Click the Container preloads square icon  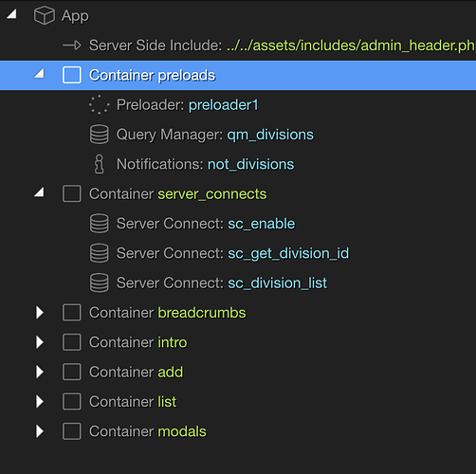coord(72,75)
